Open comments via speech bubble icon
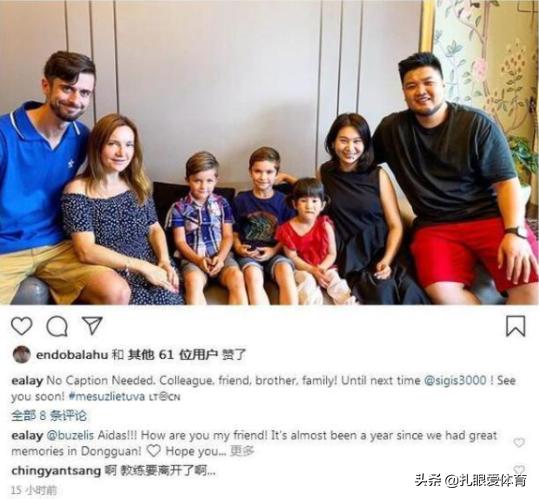The height and width of the screenshot is (499, 539). click(x=57, y=326)
